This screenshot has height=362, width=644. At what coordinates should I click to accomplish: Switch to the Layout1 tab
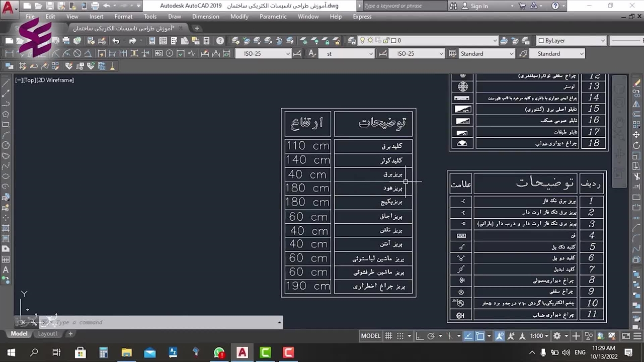48,334
